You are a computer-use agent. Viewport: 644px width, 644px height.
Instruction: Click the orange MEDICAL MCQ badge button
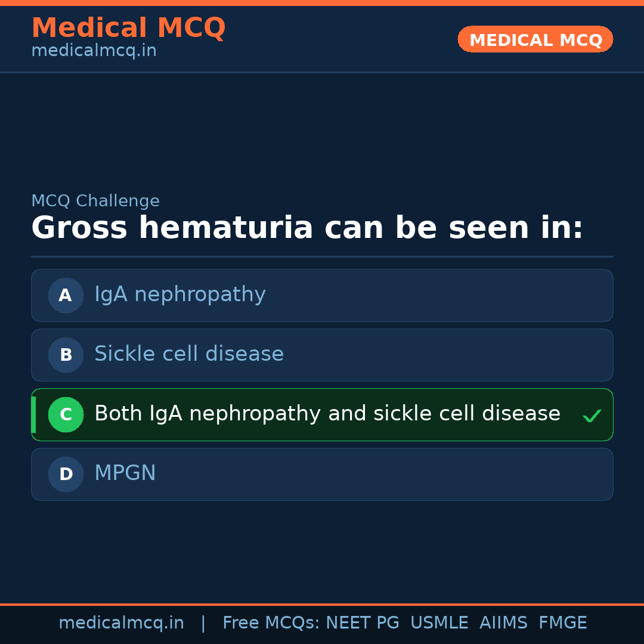point(535,39)
